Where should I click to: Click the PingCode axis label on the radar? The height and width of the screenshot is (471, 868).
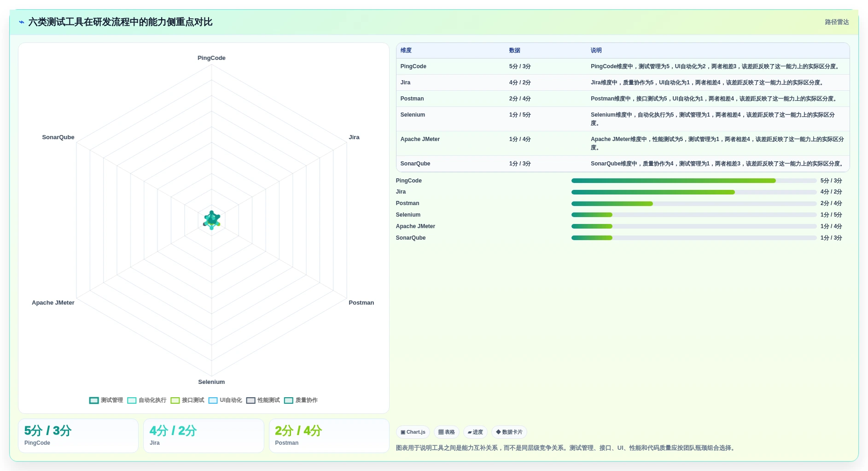211,58
